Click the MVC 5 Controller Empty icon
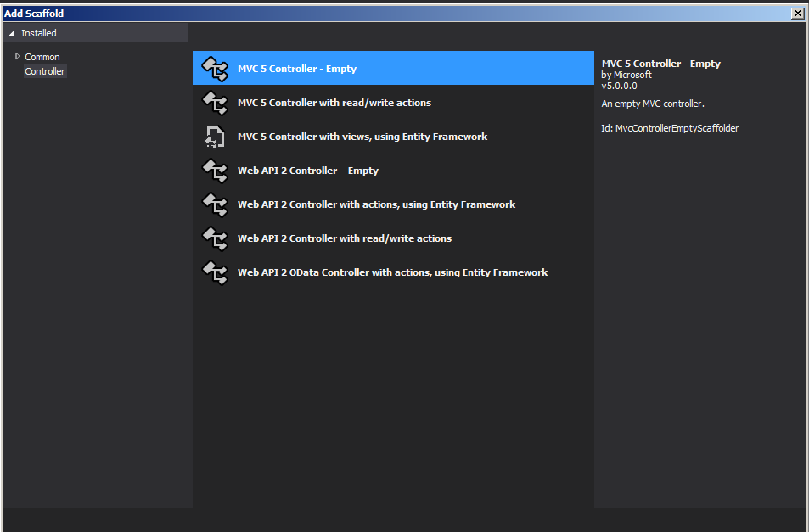The height and width of the screenshot is (532, 809). [x=215, y=69]
